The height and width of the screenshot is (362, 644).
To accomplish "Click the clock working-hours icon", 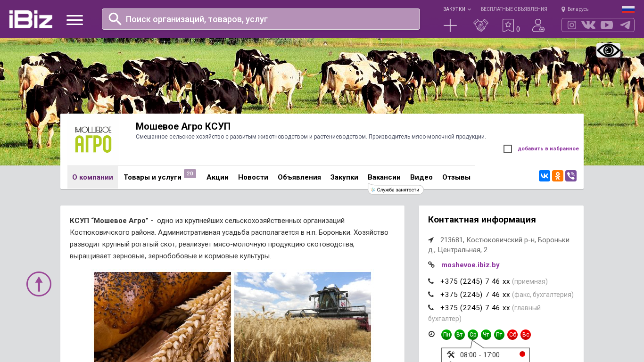I will 431,334.
